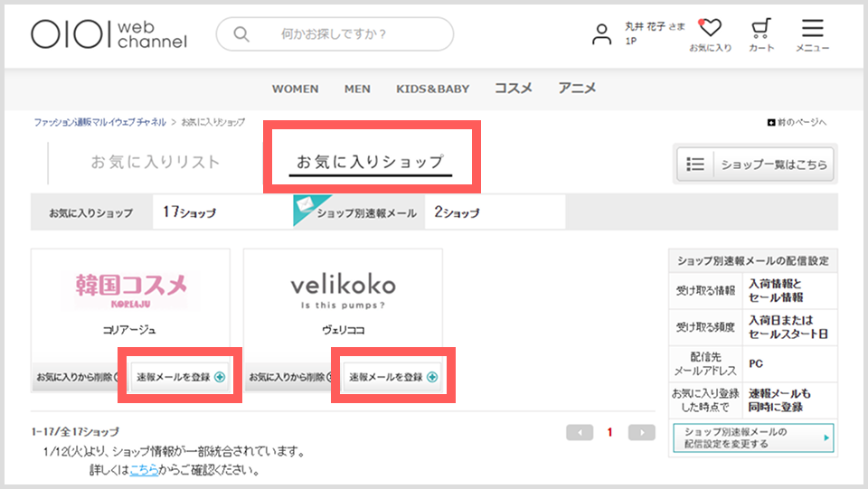Open the 韓国コスメ コリアージュ shop logo

point(130,290)
